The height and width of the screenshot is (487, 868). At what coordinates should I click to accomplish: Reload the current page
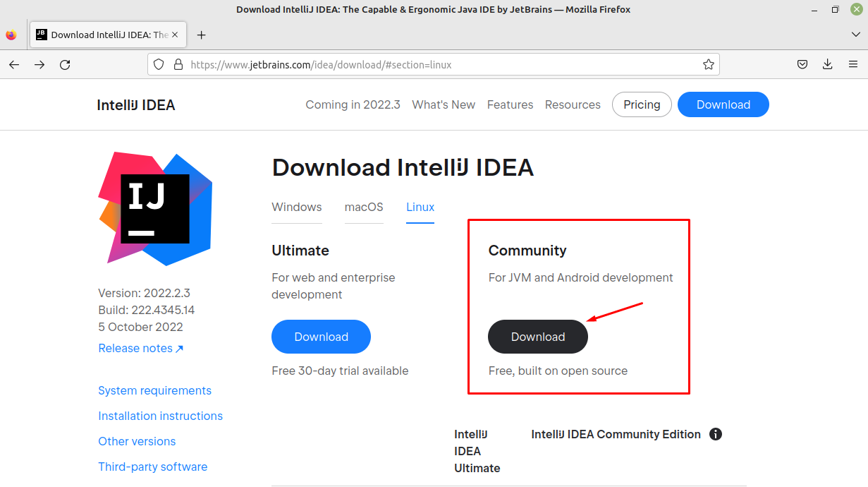[65, 64]
